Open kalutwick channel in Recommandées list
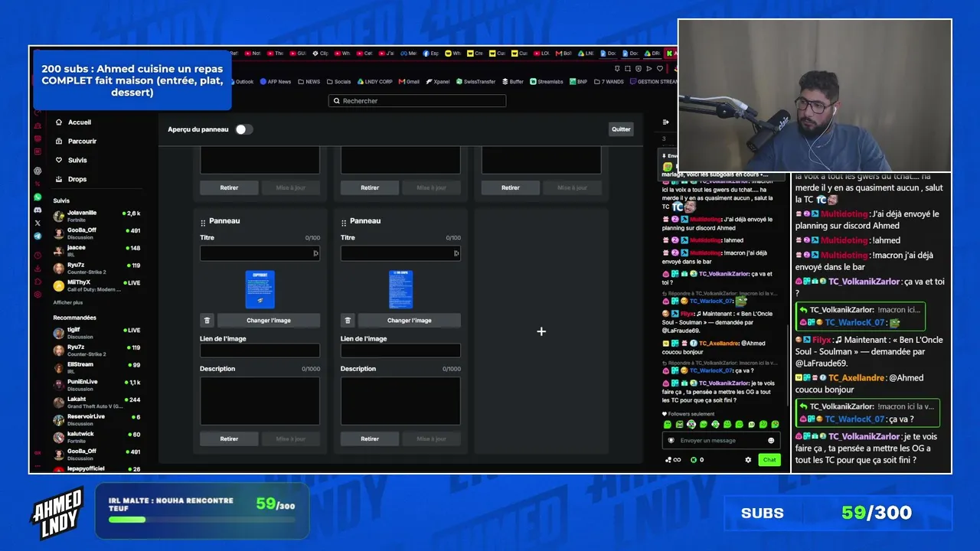 point(96,437)
